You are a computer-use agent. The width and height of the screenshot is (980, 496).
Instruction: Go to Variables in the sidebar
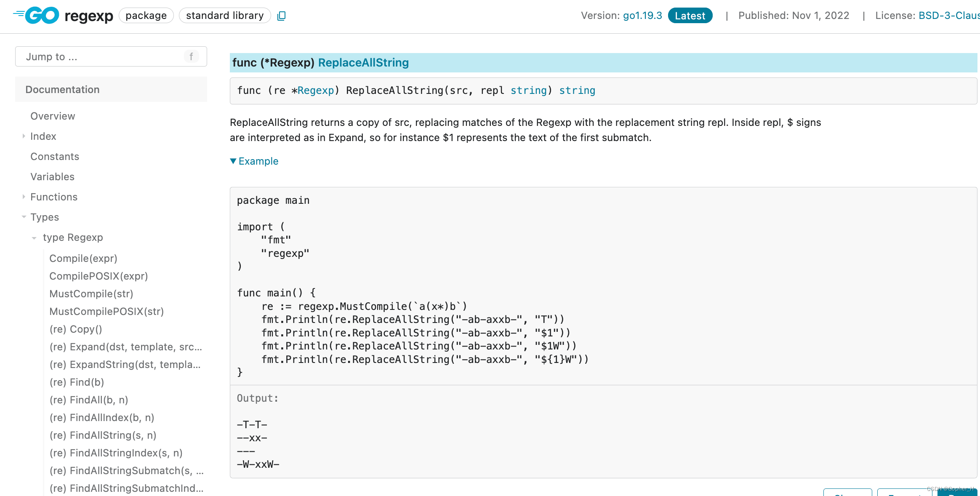tap(52, 177)
